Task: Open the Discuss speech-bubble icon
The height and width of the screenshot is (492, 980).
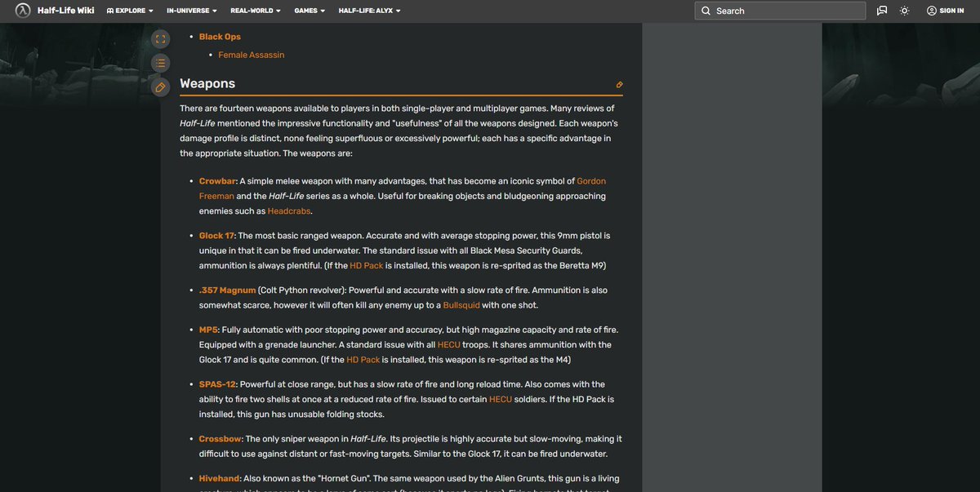Action: (x=882, y=11)
